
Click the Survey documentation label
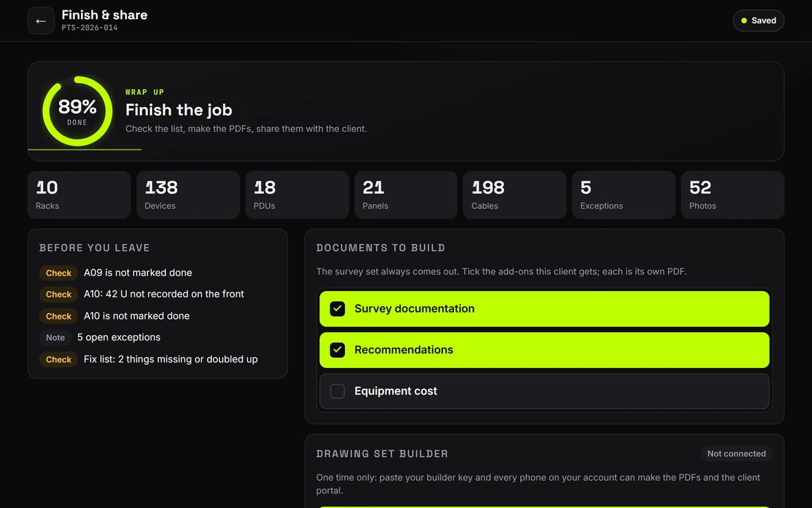click(414, 309)
